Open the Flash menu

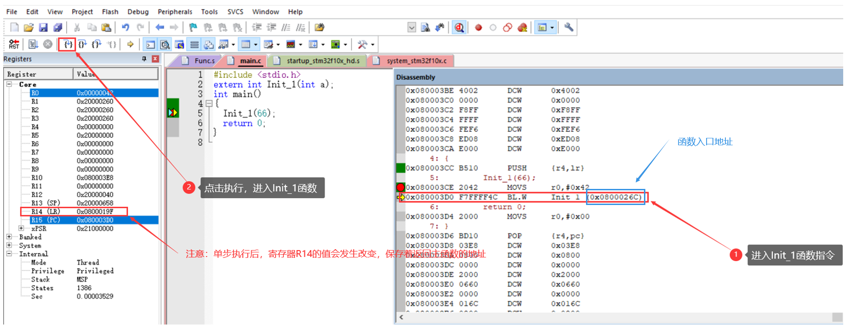110,11
